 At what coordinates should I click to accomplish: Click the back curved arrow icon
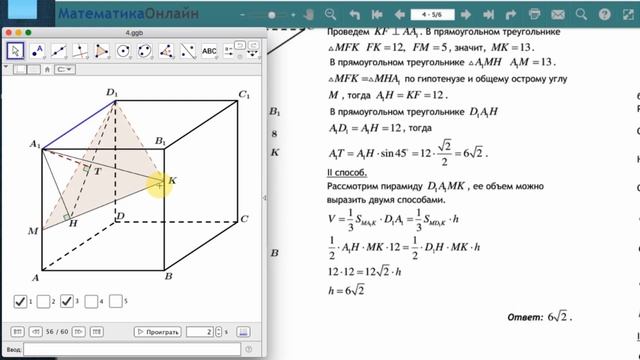click(x=355, y=15)
